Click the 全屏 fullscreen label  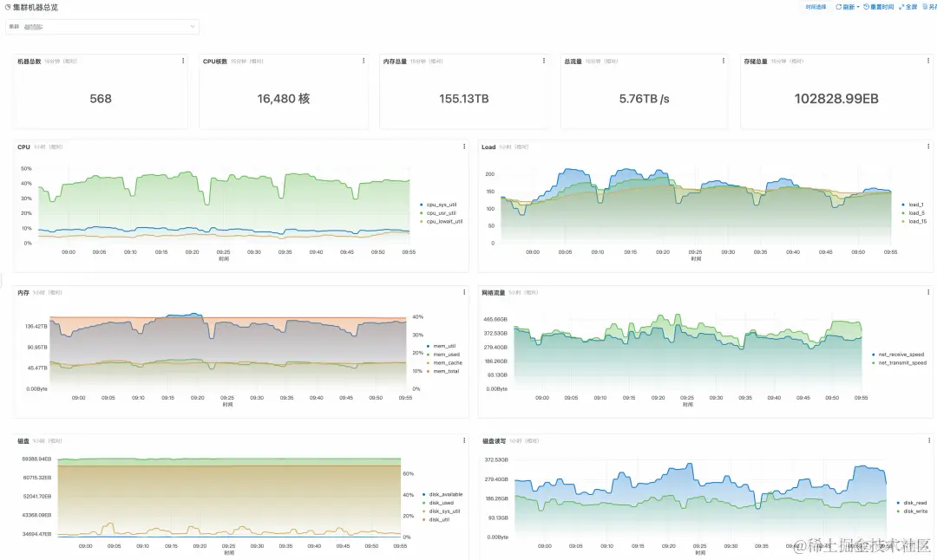pos(911,7)
